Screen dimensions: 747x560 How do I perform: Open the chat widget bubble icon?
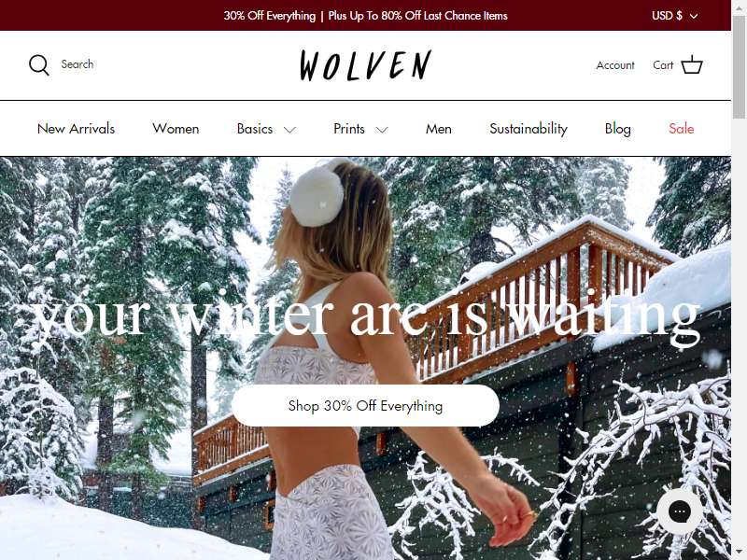click(x=680, y=511)
